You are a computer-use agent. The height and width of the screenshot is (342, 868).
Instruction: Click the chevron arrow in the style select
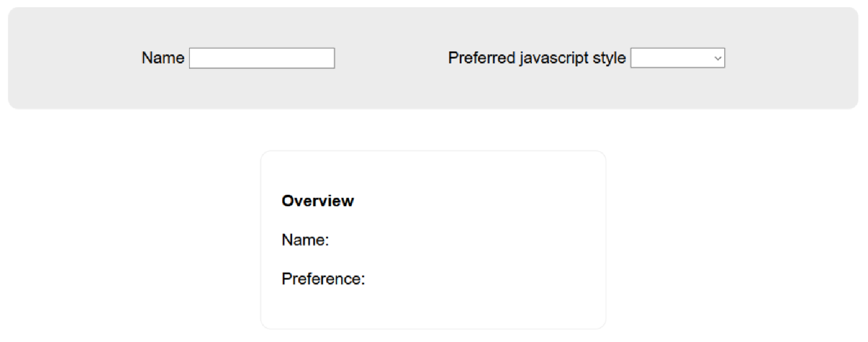point(718,59)
